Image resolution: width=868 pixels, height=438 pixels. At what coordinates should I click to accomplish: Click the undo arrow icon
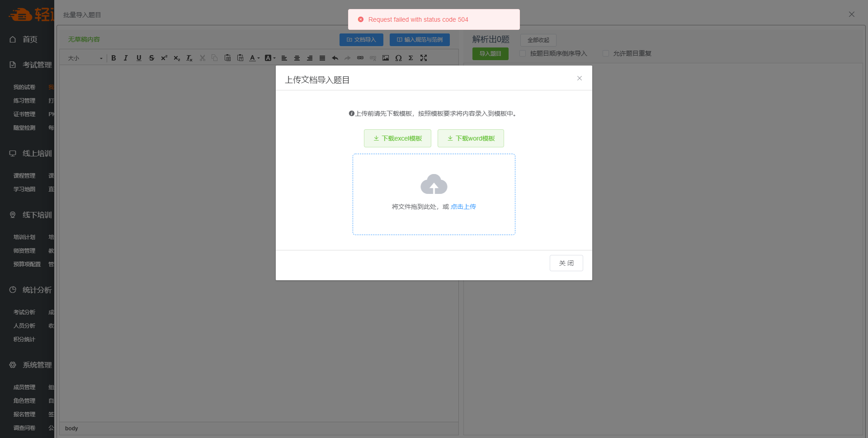click(x=335, y=58)
